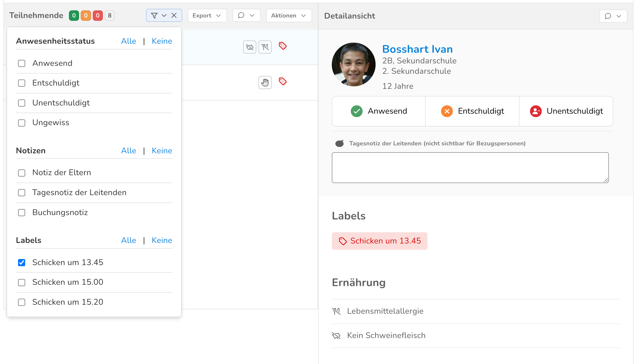Open the Detailansicht comment bubble dropdown
The width and height of the screenshot is (639, 364).
coord(613,16)
